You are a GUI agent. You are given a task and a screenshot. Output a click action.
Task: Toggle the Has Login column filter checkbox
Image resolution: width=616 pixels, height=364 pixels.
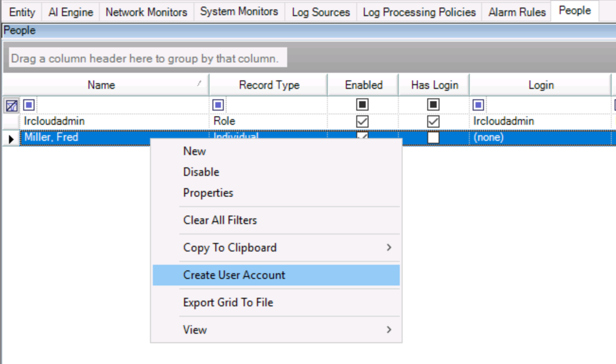[x=433, y=104]
